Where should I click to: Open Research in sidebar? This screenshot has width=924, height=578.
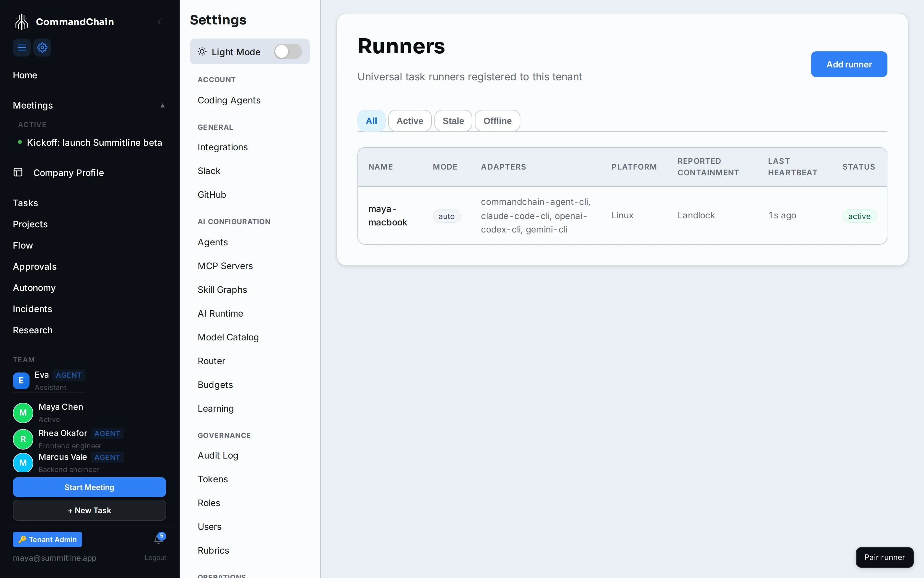[33, 330]
